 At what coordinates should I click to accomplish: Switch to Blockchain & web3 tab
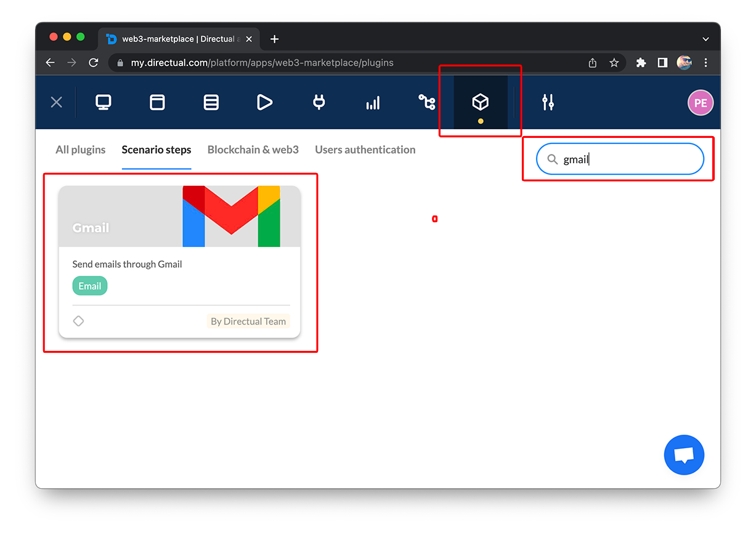pos(253,150)
